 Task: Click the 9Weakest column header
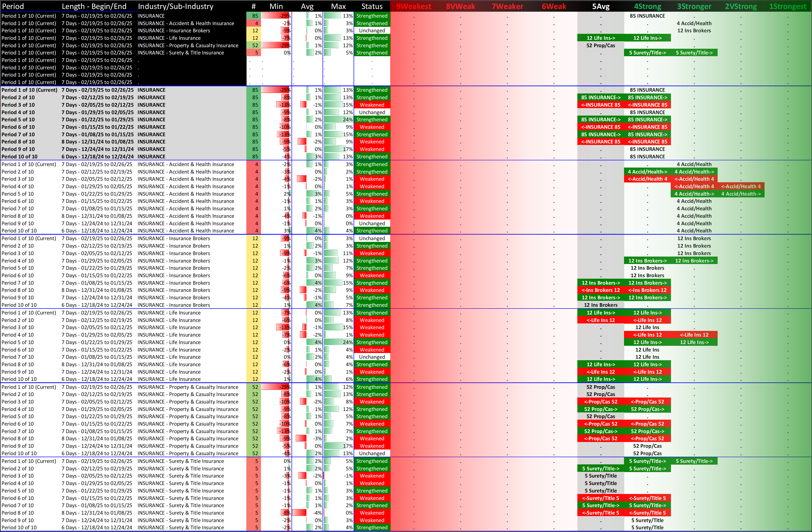coord(413,6)
